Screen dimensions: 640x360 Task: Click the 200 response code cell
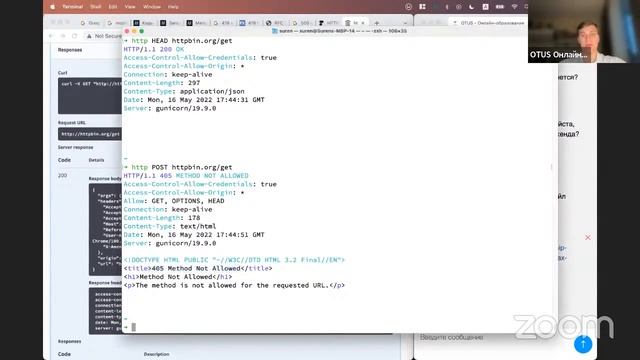[62, 175]
